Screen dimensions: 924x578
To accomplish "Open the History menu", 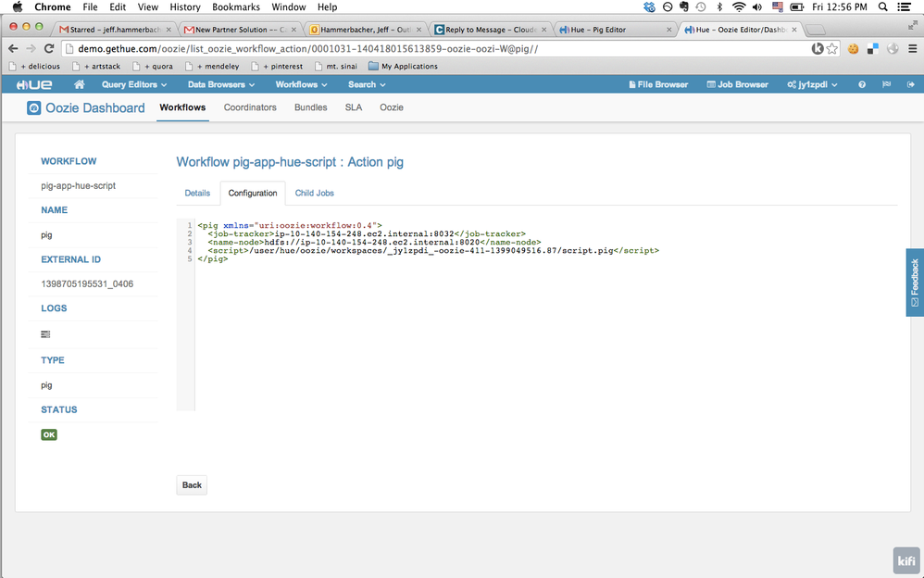I will tap(185, 7).
